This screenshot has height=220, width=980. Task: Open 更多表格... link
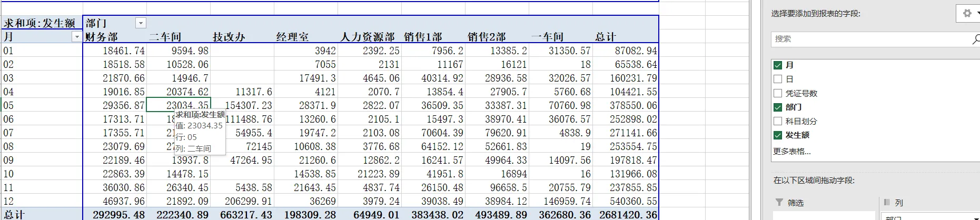click(x=791, y=152)
